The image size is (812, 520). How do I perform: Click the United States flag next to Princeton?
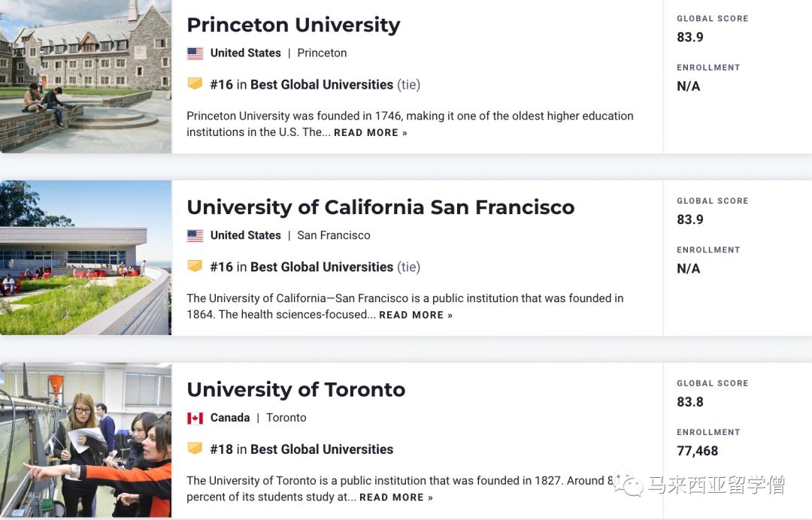point(195,53)
